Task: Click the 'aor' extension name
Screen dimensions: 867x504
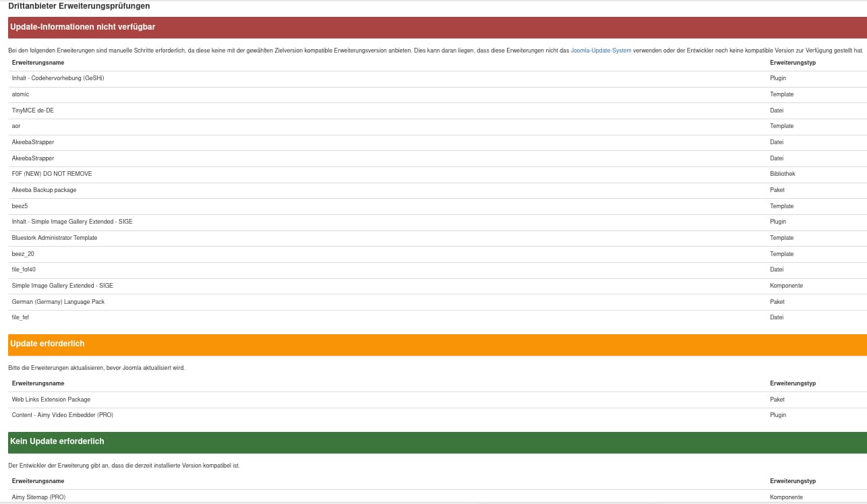Action: (16, 126)
